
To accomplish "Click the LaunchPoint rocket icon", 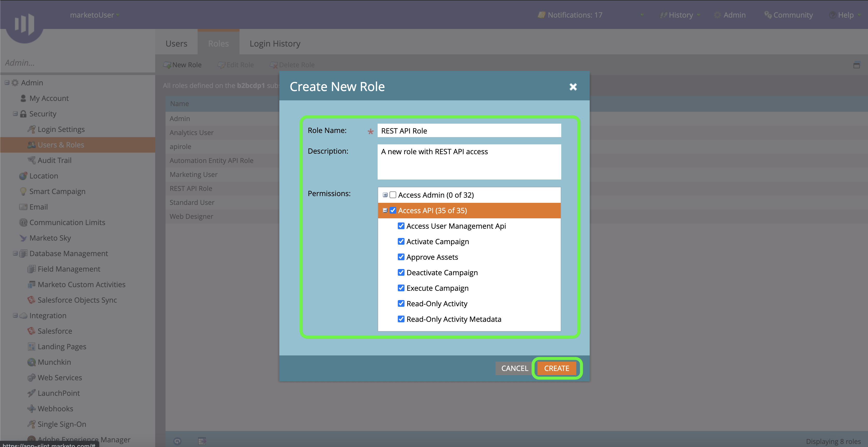I will [x=31, y=393].
